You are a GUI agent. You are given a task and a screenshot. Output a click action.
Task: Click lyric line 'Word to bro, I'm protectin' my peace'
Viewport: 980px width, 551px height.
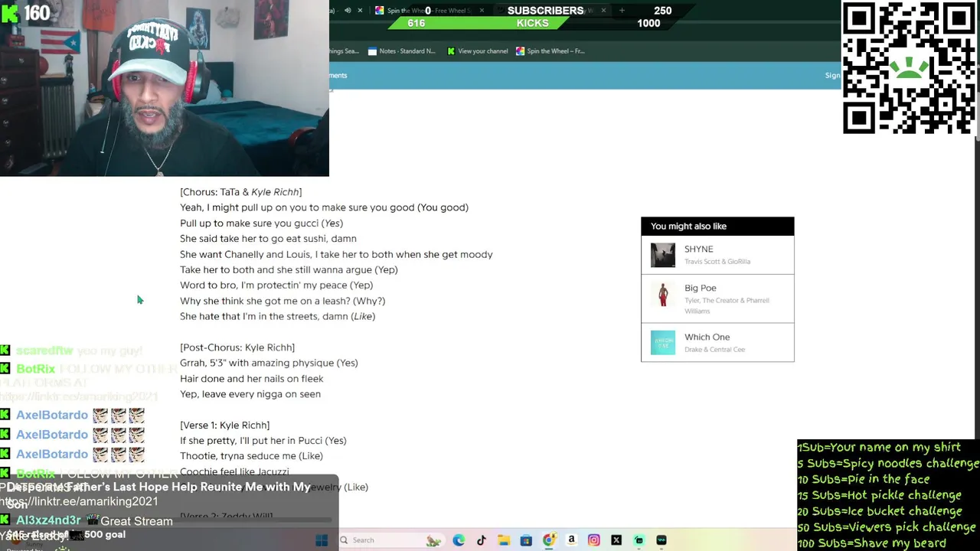[276, 285]
